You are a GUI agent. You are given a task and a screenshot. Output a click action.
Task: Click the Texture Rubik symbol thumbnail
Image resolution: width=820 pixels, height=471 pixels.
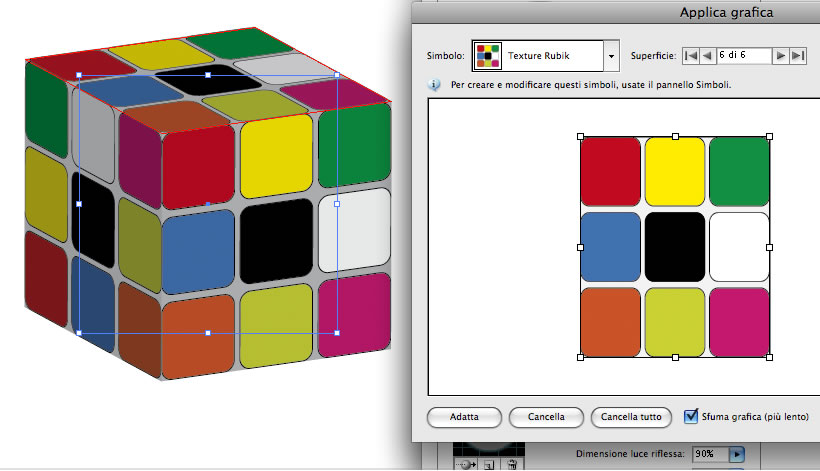[488, 56]
